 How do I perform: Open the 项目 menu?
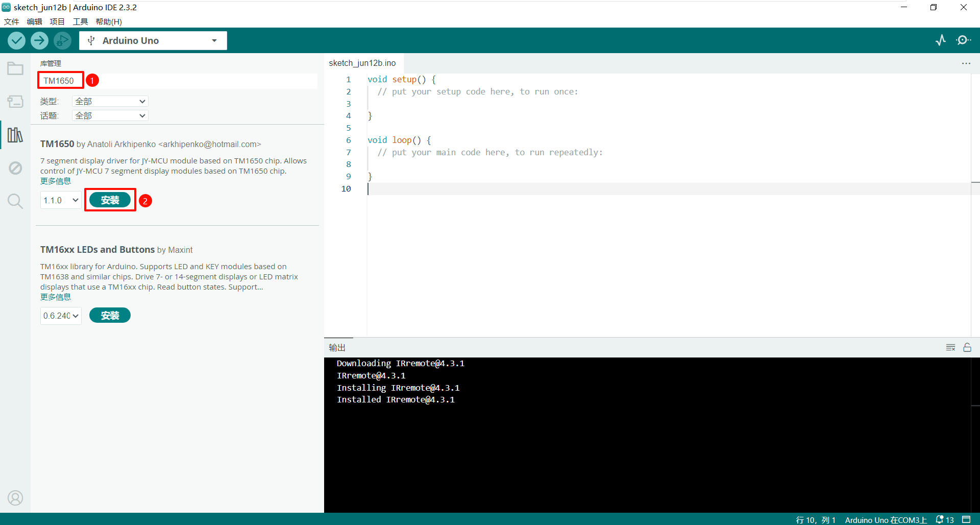tap(57, 21)
